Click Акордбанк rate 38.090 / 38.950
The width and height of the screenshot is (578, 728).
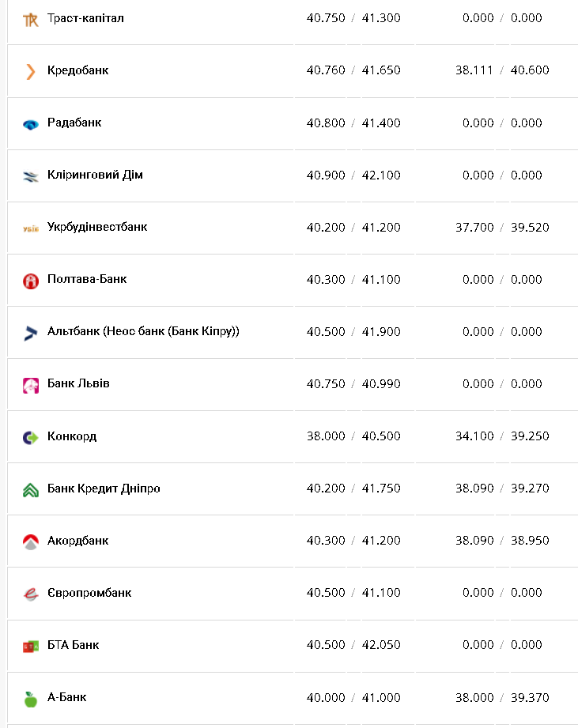[x=502, y=541]
